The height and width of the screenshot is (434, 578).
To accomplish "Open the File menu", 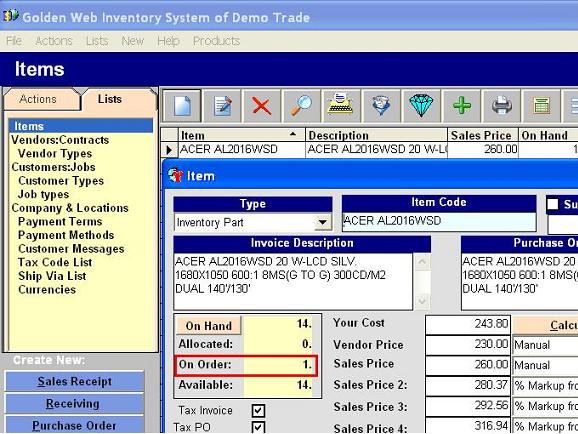I will click(14, 41).
